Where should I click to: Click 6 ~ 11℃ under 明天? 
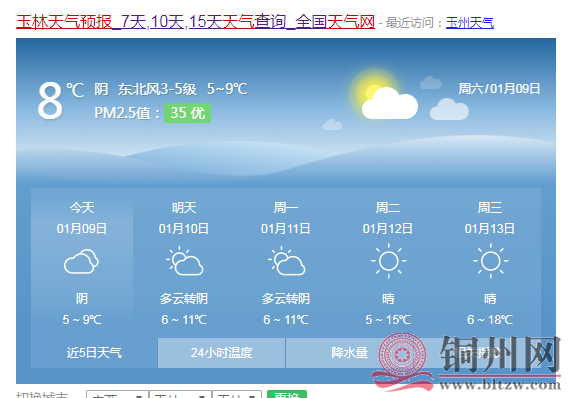click(184, 320)
